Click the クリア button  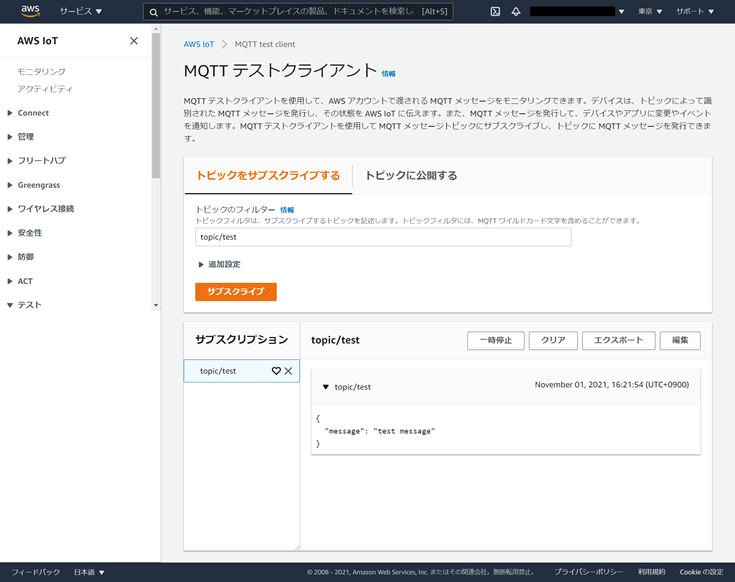[553, 341]
